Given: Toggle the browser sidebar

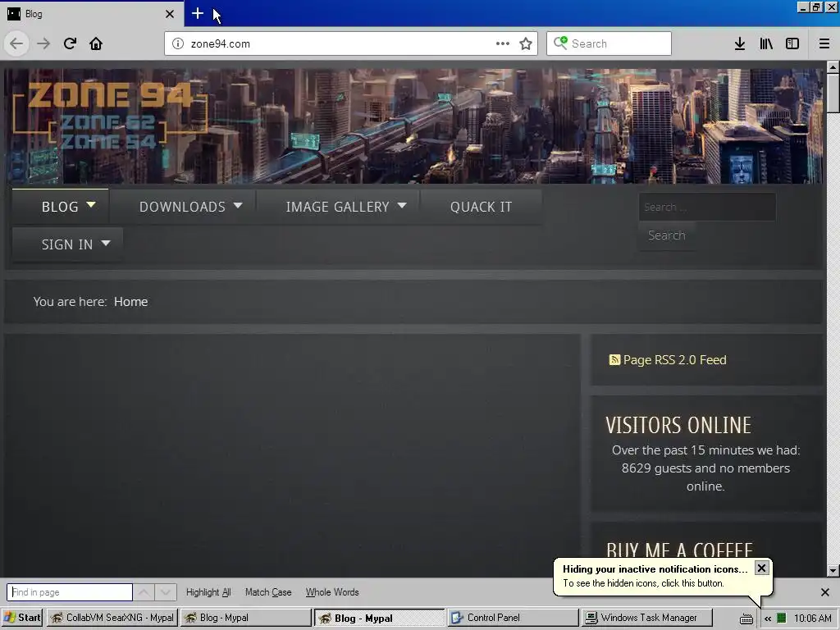Looking at the screenshot, I should coord(792,43).
